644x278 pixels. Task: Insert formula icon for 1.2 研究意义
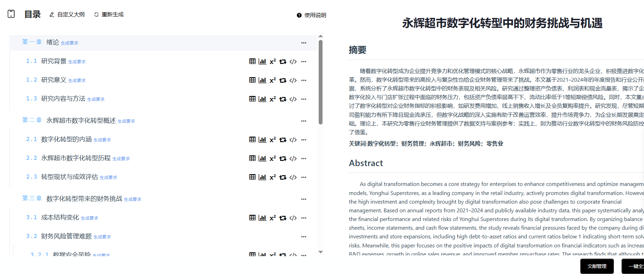point(273,80)
